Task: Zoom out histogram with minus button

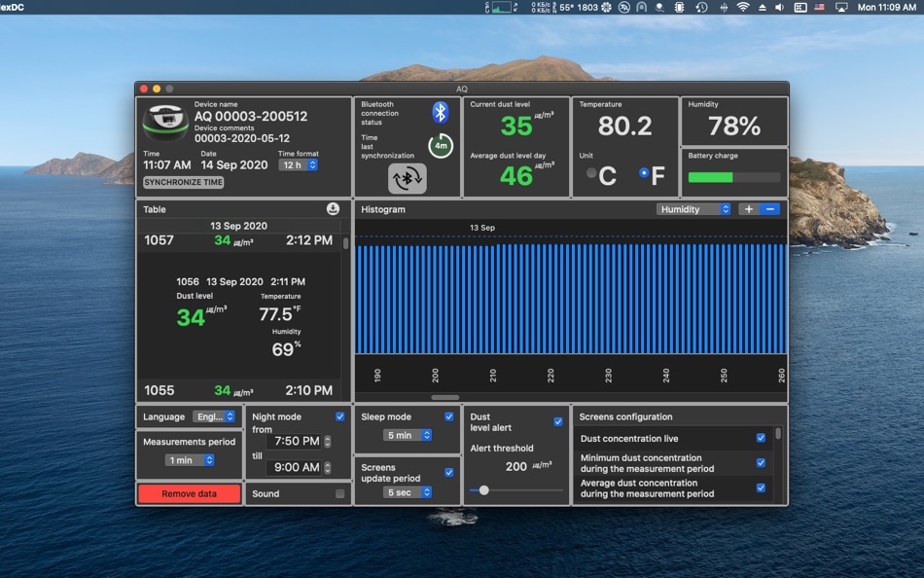Action: tap(769, 209)
